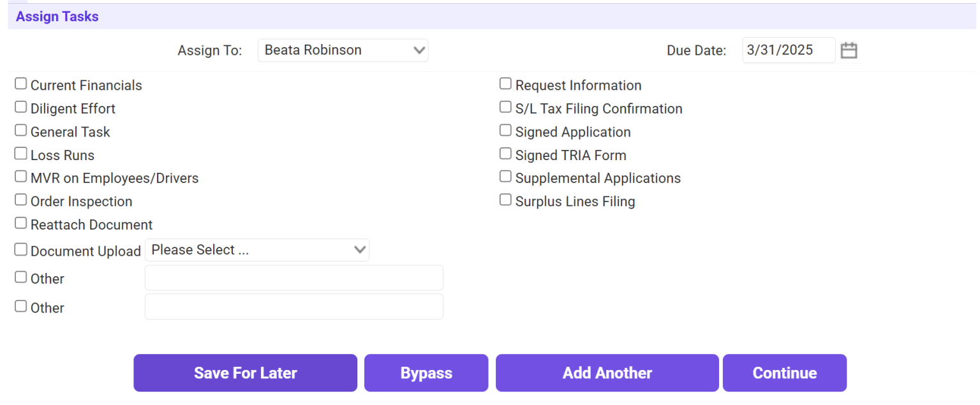This screenshot has height=405, width=980.
Task: Check the Loss Runs box
Action: click(x=20, y=153)
